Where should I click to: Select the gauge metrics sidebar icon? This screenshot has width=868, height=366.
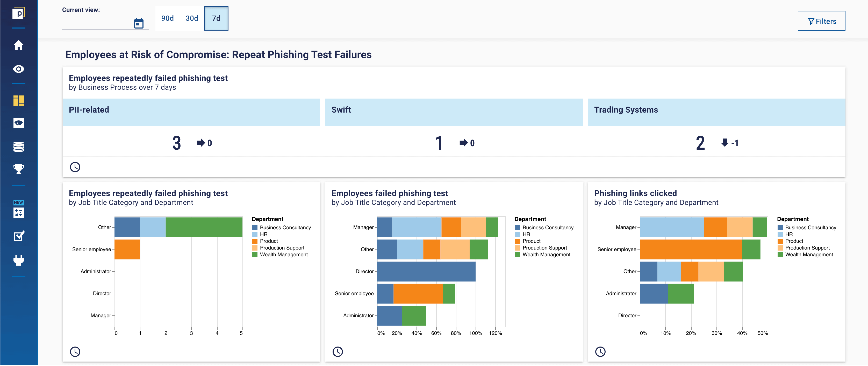[x=19, y=123]
